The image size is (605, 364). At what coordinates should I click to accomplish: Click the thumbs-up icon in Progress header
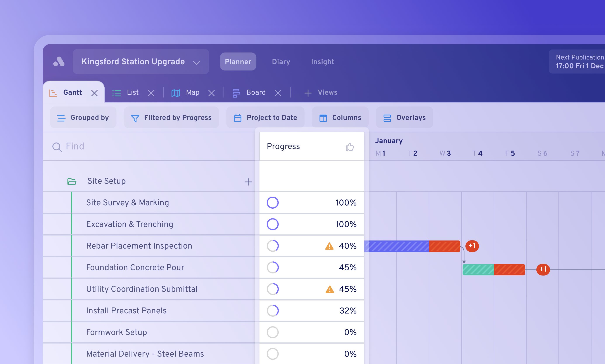[350, 147]
